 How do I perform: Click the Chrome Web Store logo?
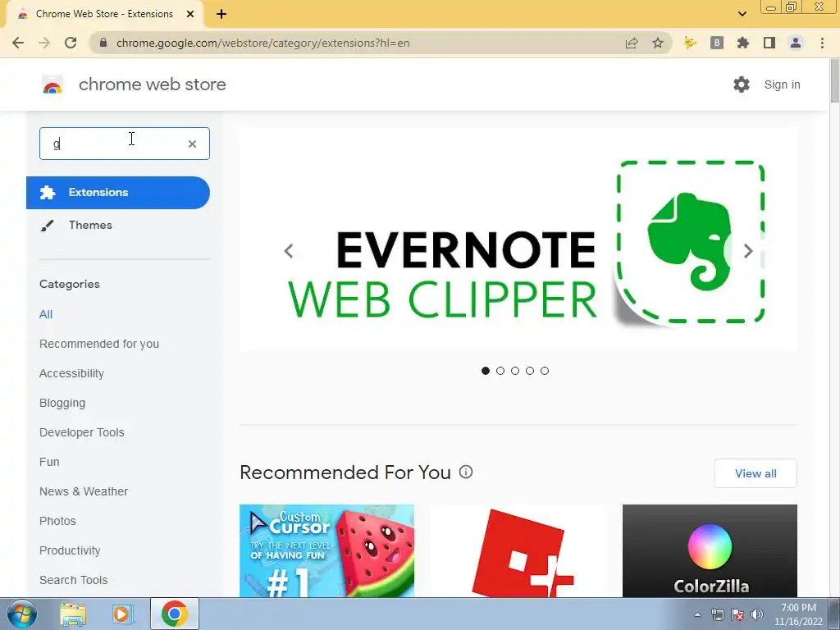(52, 84)
